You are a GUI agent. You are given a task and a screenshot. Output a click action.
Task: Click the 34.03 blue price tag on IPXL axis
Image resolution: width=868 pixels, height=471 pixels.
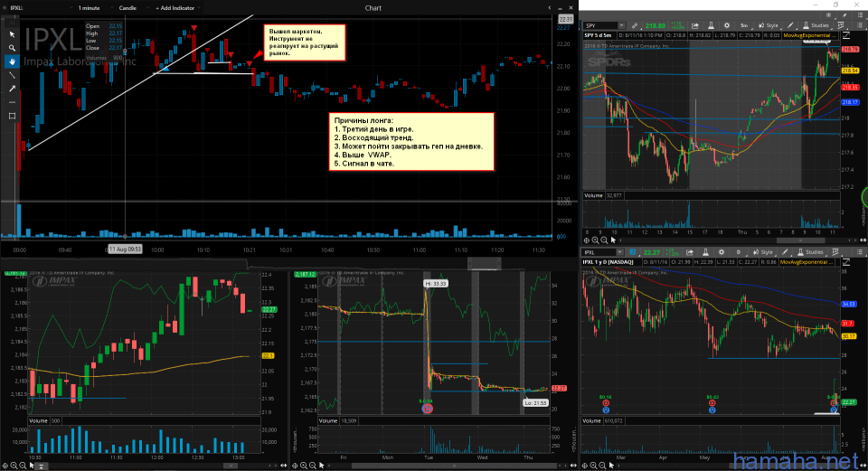pyautogui.click(x=849, y=304)
